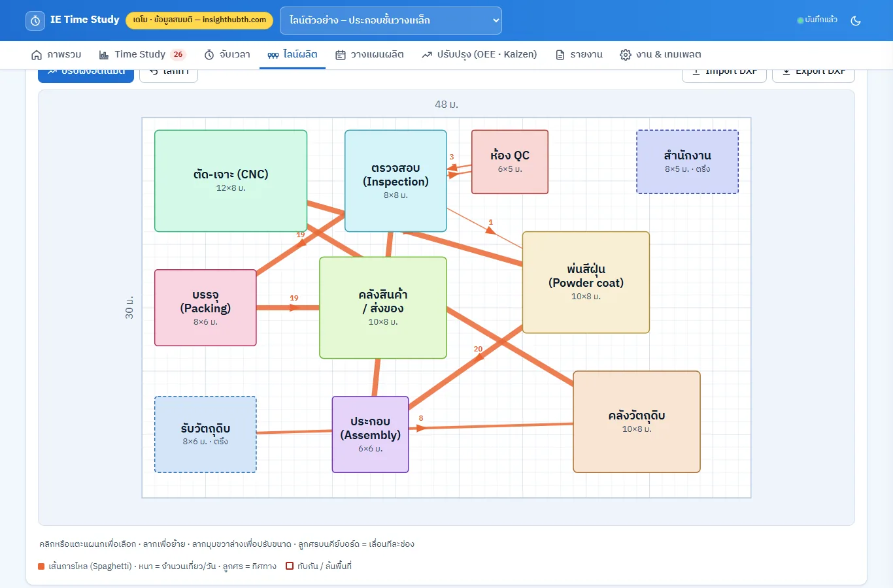The width and height of the screenshot is (893, 588).
Task: Click the trend arrow icon beside ปรับปรุง
Action: pyautogui.click(x=427, y=55)
